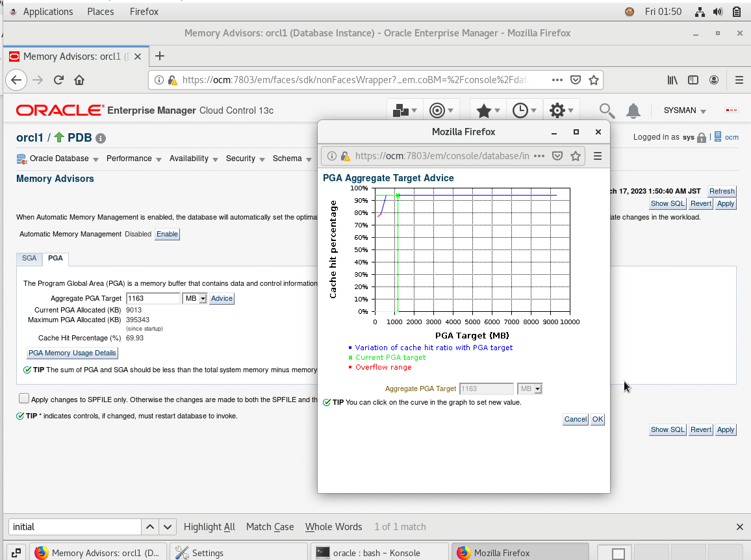Expand Schema menu

pyautogui.click(x=292, y=159)
